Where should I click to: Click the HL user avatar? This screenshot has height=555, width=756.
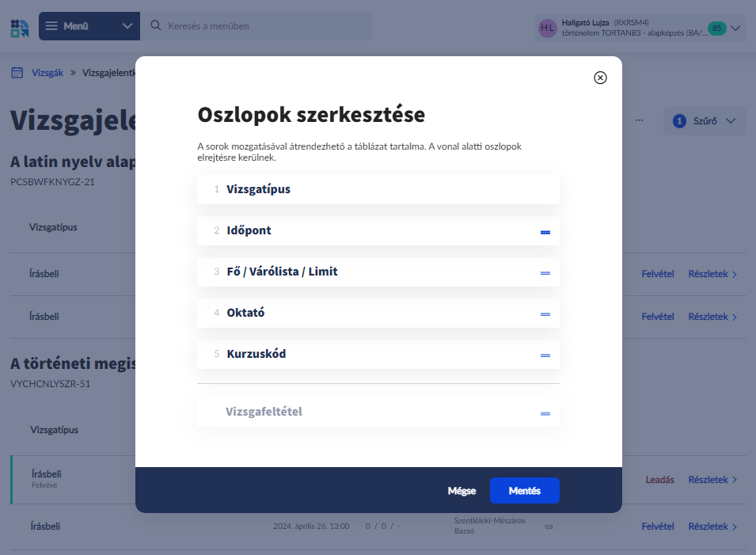tap(547, 28)
